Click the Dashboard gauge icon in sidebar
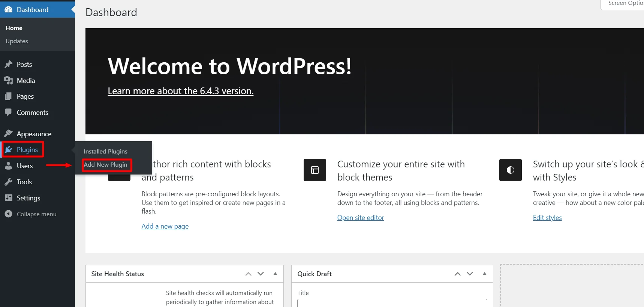Viewport: 644px width, 307px height. (8, 10)
